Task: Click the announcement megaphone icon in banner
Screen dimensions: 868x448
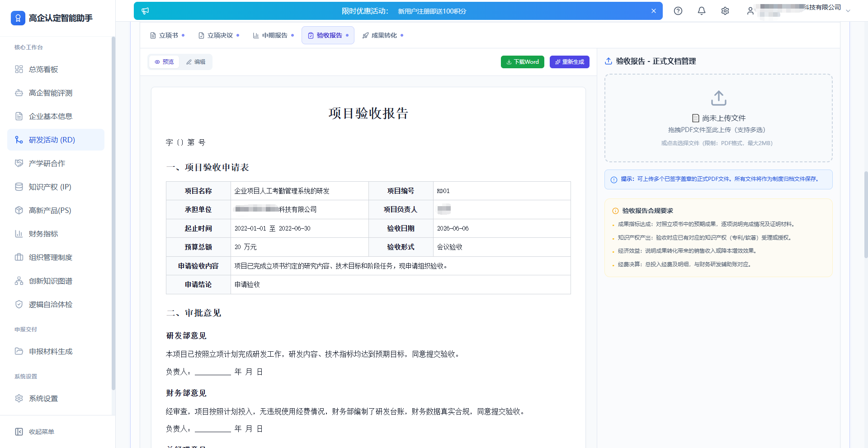Action: pos(145,11)
